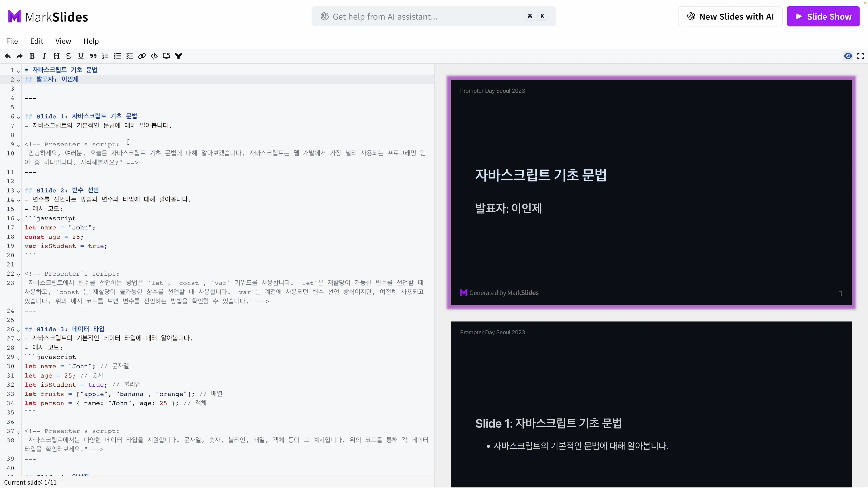Click '## Slide 1: 자바스크립트 기초 문법' editor line
The width and height of the screenshot is (868, 488).
81,116
